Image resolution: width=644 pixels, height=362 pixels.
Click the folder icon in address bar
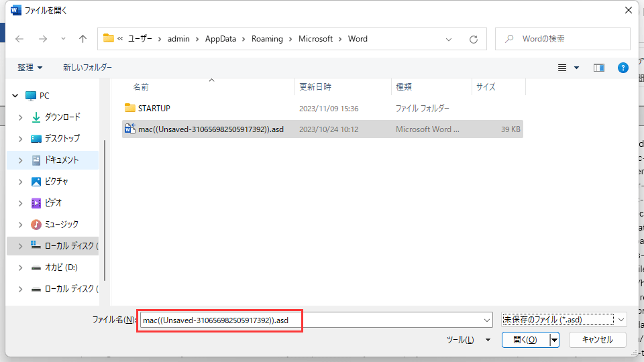(109, 38)
